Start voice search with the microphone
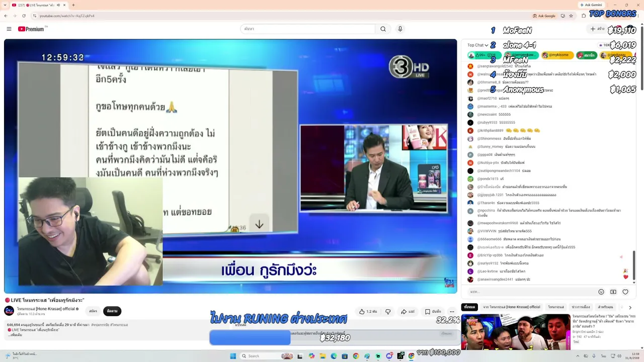The height and width of the screenshot is (362, 644). [x=400, y=29]
